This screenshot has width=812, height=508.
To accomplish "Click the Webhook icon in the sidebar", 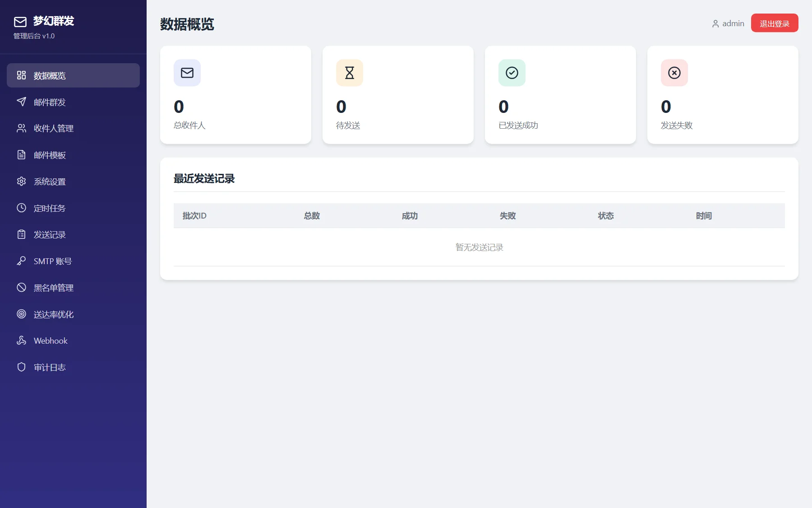I will (x=21, y=340).
